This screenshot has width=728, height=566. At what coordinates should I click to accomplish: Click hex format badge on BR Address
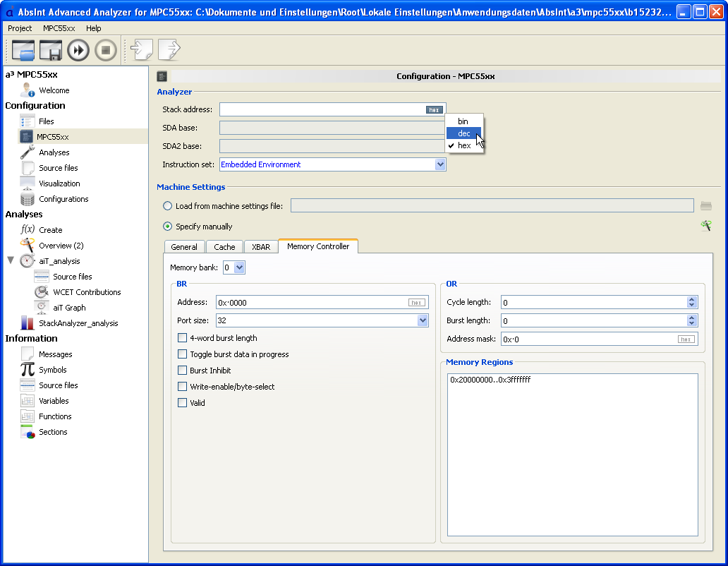point(416,303)
